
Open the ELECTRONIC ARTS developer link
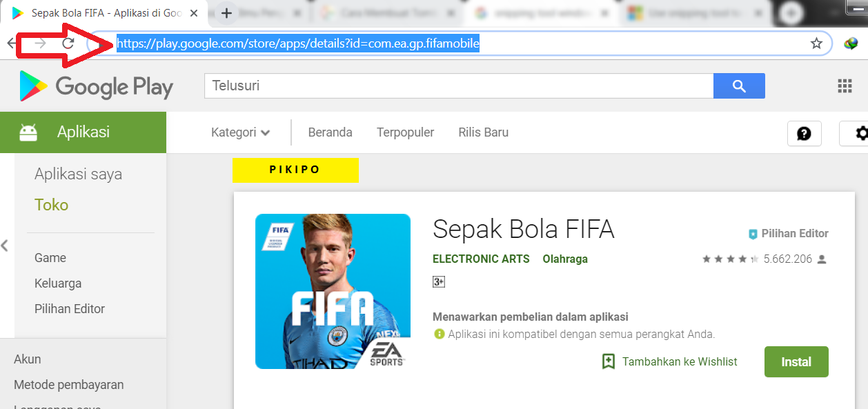click(481, 259)
